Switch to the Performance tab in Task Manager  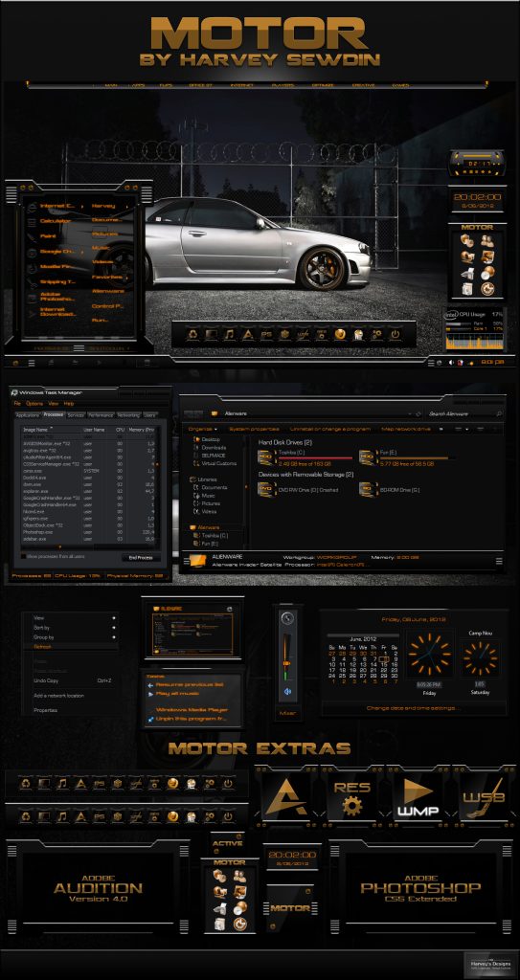(101, 415)
